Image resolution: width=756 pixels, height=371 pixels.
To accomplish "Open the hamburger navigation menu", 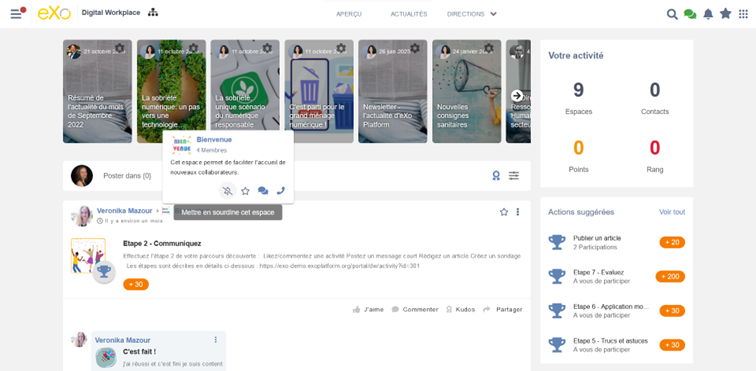I will (x=16, y=14).
